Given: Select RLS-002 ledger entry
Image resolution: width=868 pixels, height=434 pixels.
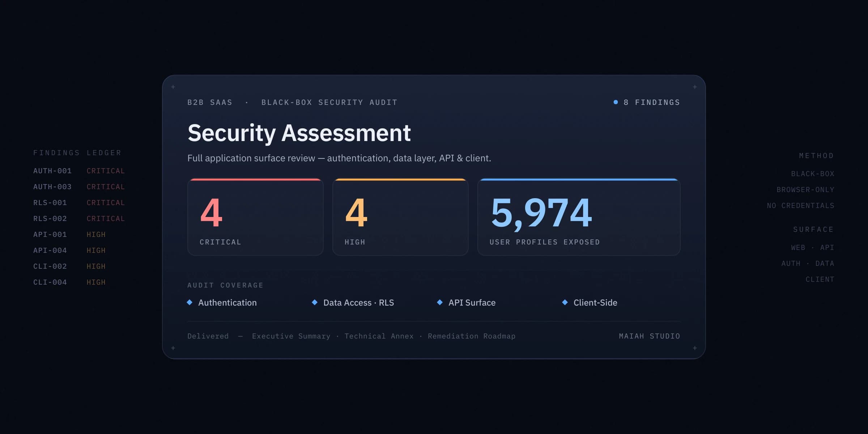Looking at the screenshot, I should coord(50,218).
